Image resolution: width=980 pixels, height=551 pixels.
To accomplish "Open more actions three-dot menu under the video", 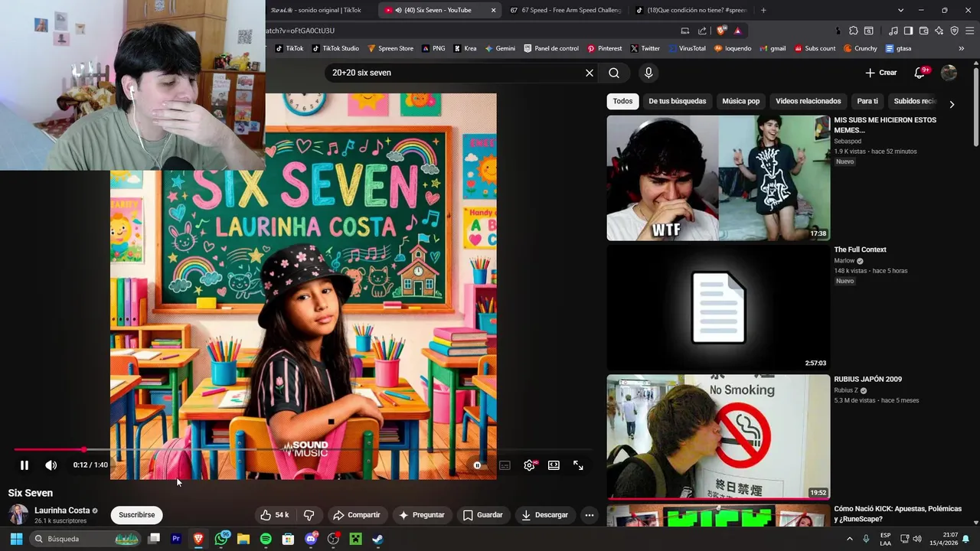I will coord(590,515).
